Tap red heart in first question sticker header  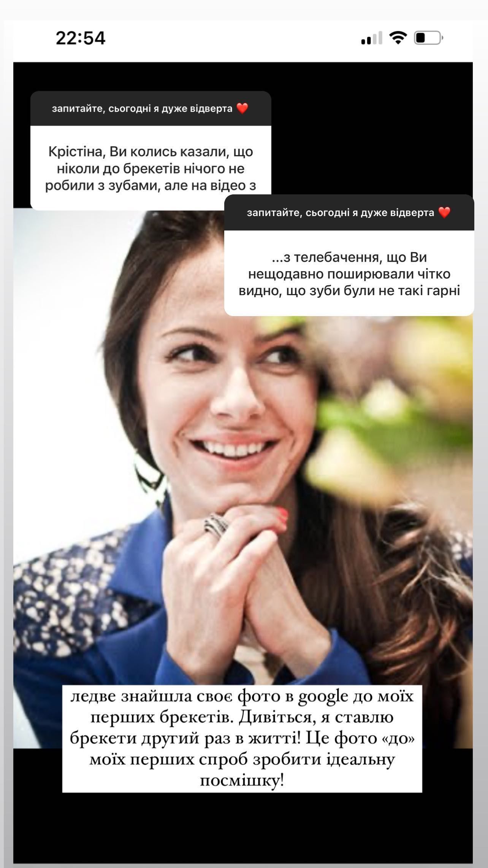tap(242, 108)
